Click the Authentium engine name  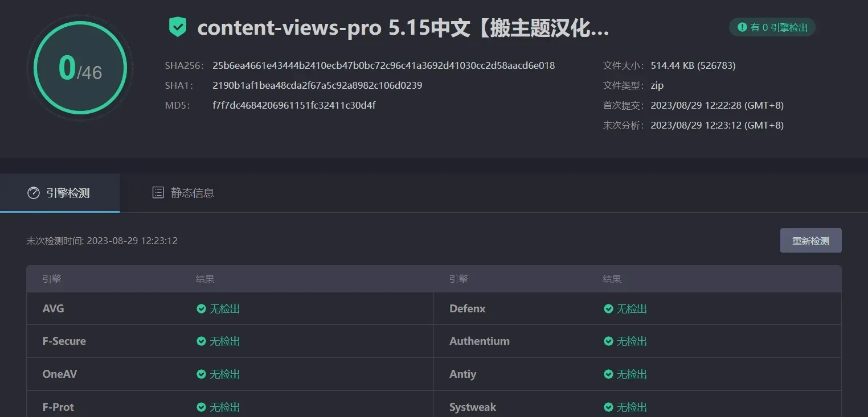(x=480, y=341)
